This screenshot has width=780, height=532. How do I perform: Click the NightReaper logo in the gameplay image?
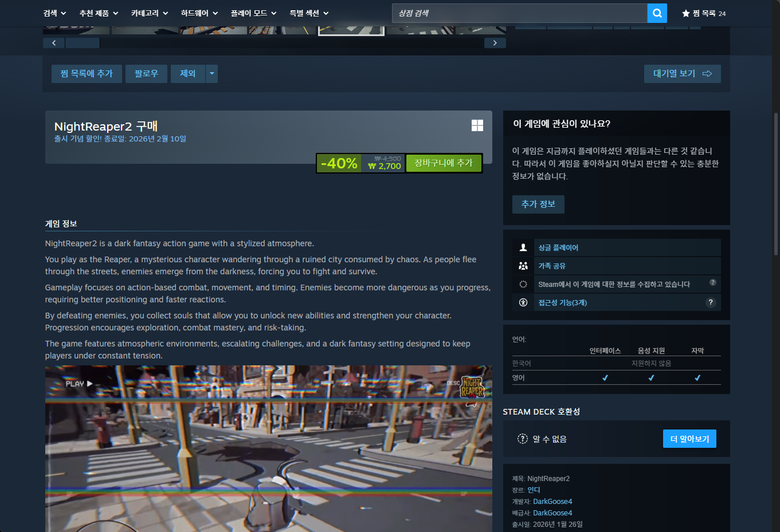[472, 388]
